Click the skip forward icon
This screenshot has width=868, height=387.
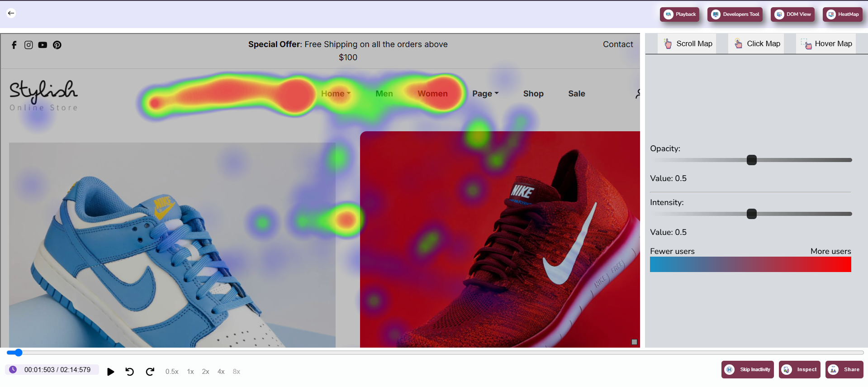point(150,372)
